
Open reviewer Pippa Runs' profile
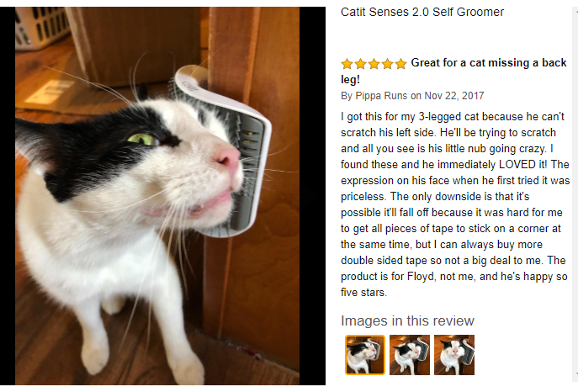(x=381, y=96)
